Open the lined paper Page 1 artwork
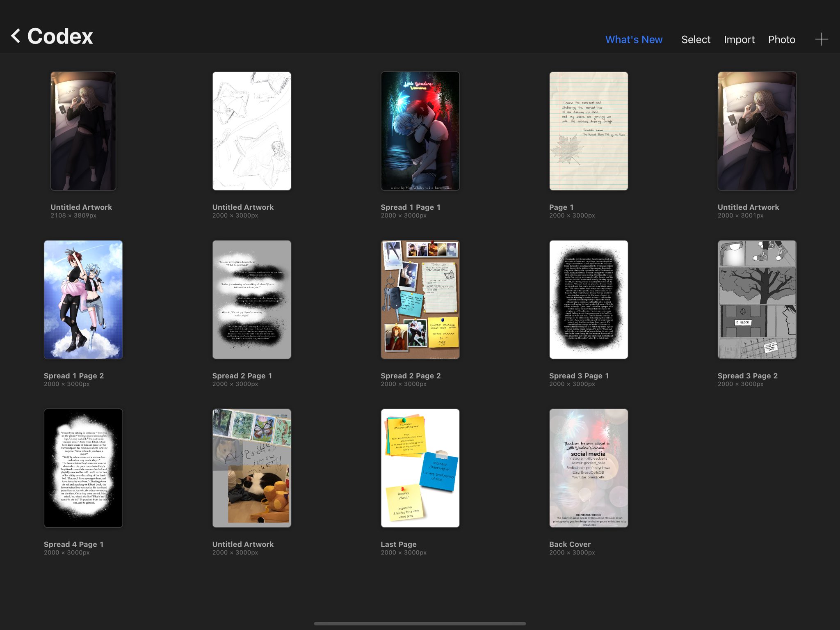Viewport: 840px width, 630px height. click(588, 131)
